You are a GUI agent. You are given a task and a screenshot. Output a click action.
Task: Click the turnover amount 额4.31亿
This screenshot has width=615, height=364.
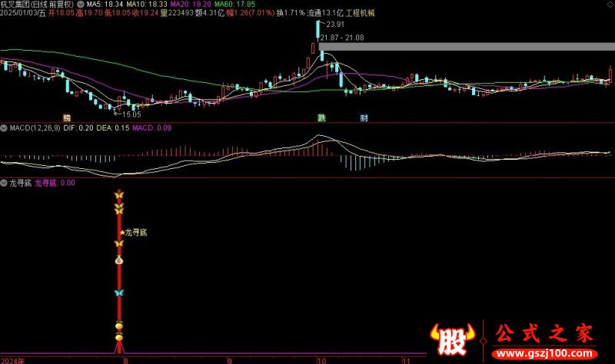(210, 13)
